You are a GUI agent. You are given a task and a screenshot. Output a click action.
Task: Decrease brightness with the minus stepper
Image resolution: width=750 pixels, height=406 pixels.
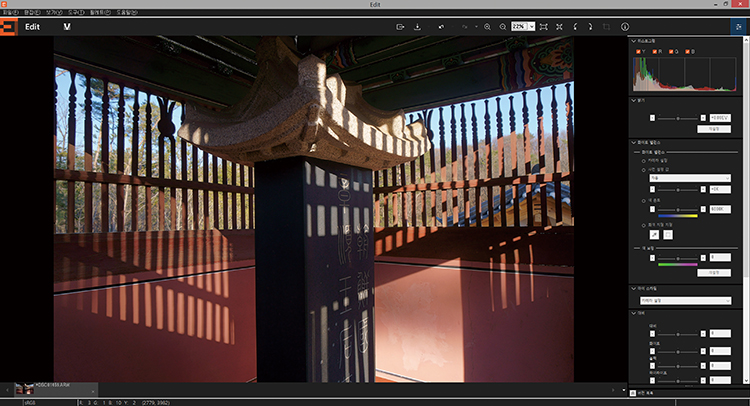coord(652,118)
